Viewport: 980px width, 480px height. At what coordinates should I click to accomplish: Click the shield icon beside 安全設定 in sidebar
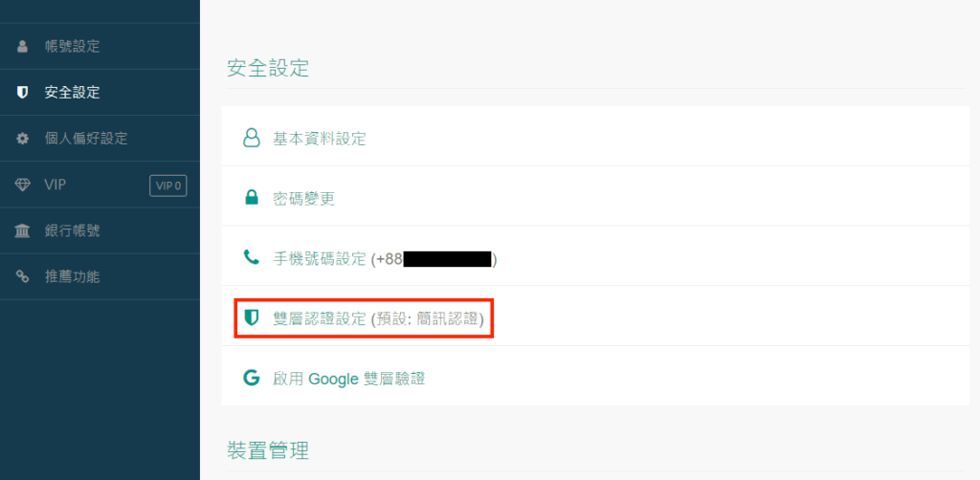pos(23,93)
